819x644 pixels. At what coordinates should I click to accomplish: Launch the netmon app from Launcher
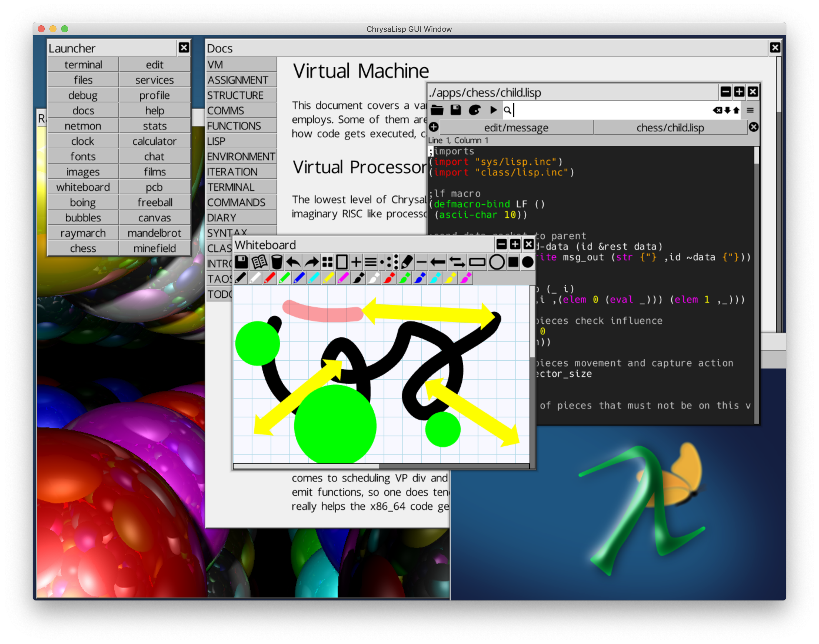[83, 126]
